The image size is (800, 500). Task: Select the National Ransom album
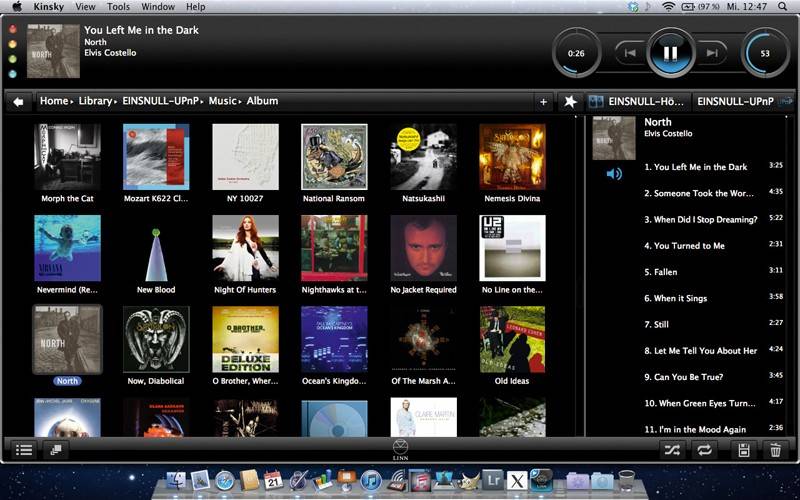pyautogui.click(x=334, y=157)
